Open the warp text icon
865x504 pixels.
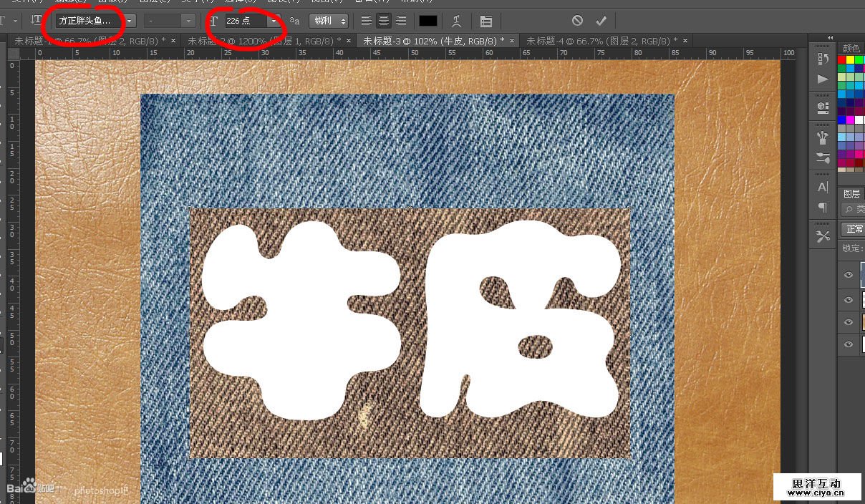click(456, 21)
